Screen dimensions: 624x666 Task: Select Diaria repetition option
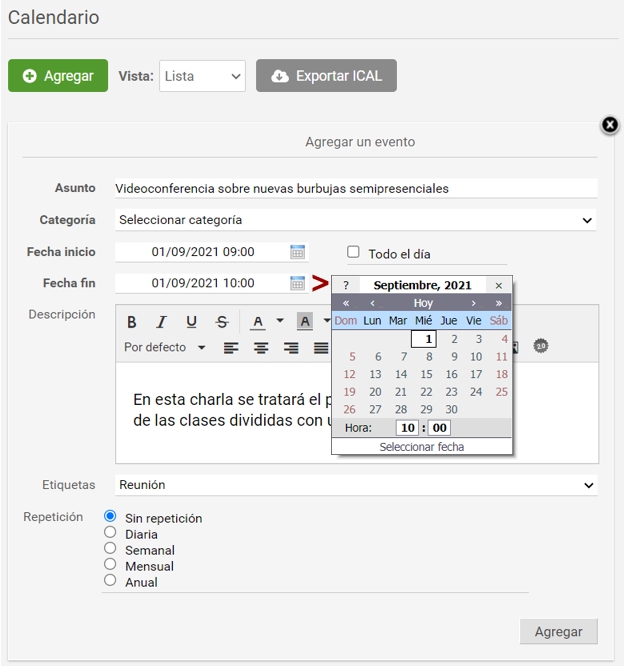[x=111, y=533]
